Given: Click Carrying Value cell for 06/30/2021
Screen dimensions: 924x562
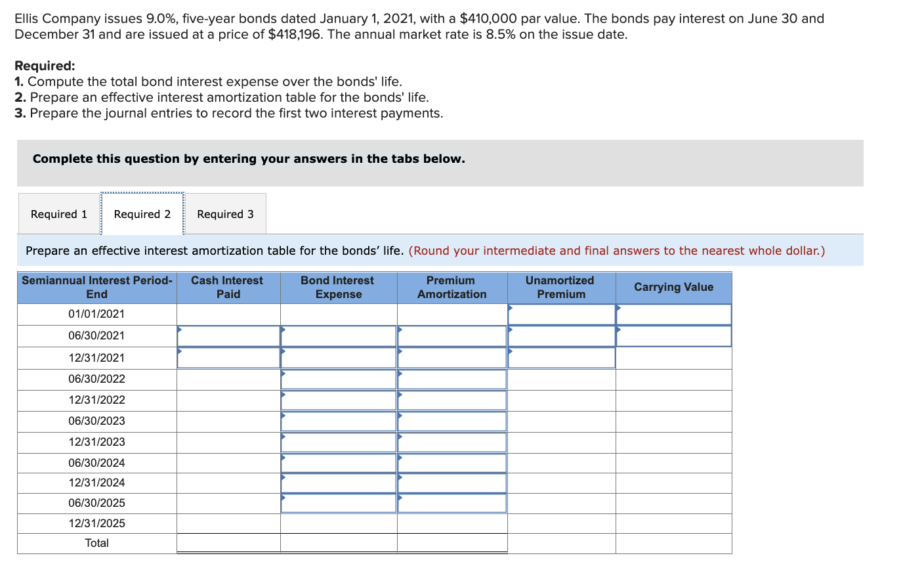Looking at the screenshot, I should (673, 336).
